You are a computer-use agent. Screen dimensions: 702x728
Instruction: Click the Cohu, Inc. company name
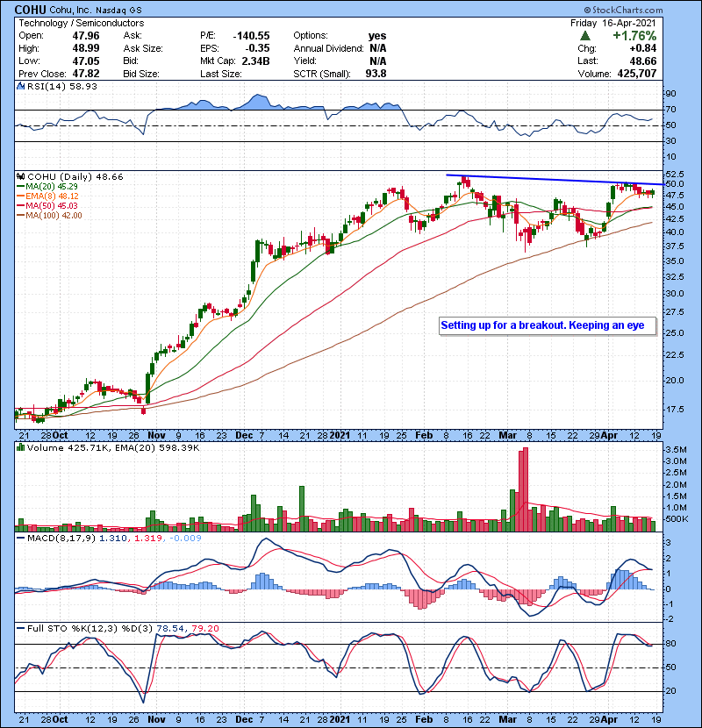70,10
